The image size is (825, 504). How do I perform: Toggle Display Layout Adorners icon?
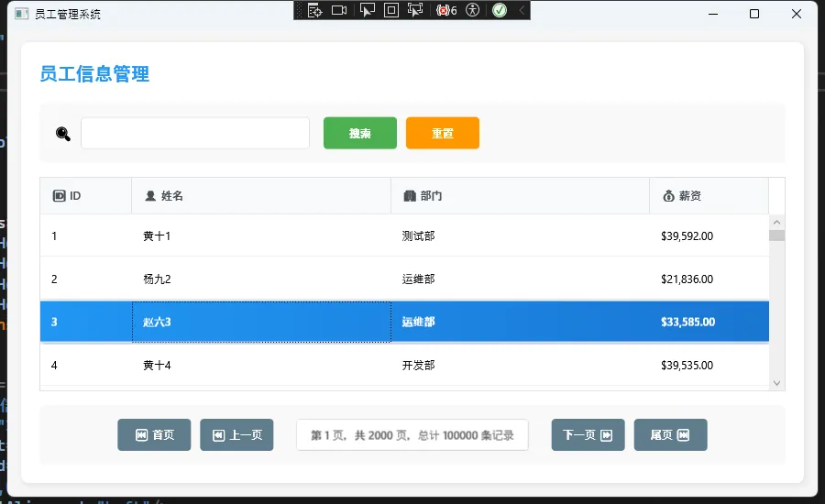391,10
